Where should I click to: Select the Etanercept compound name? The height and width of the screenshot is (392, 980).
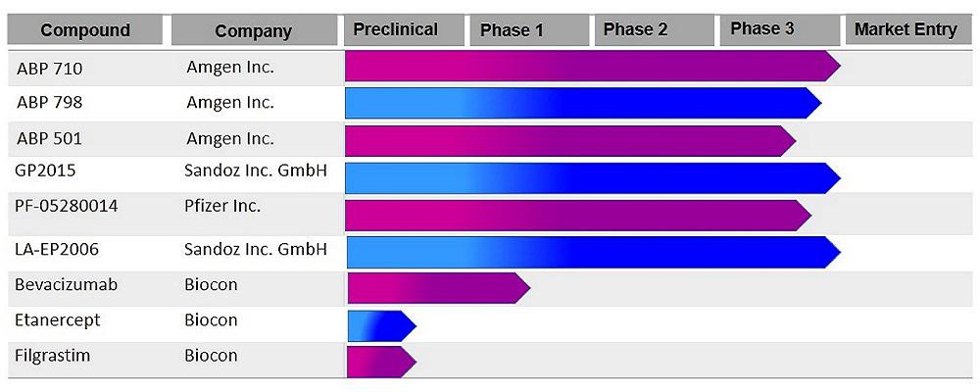pos(58,320)
